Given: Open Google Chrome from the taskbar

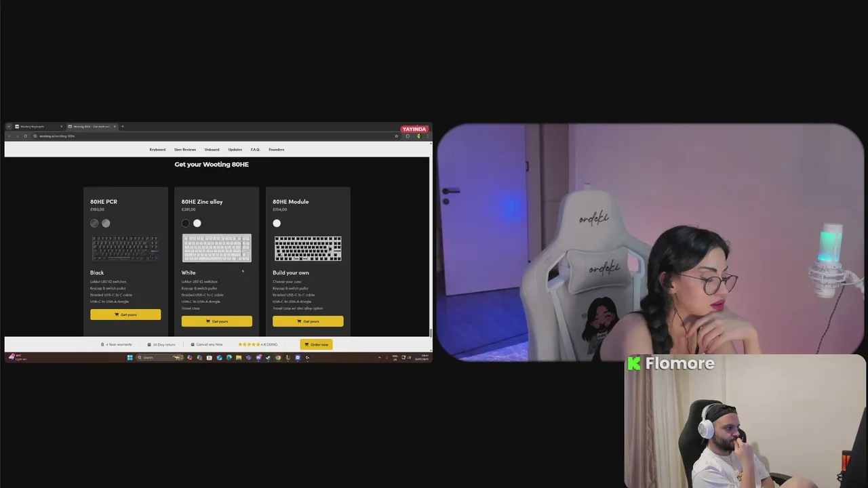Looking at the screenshot, I should [278, 357].
